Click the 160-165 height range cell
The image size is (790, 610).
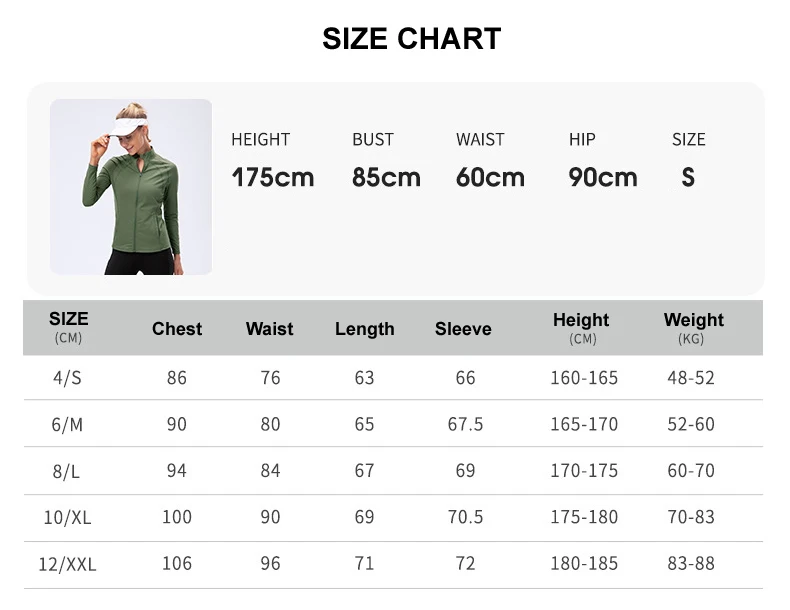pos(584,378)
